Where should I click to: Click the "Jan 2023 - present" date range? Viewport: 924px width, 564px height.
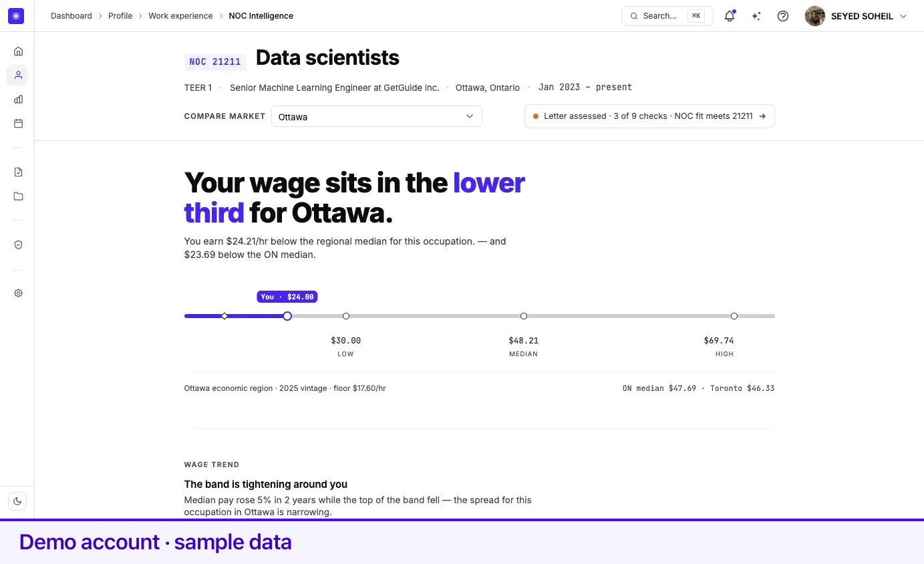click(x=585, y=88)
